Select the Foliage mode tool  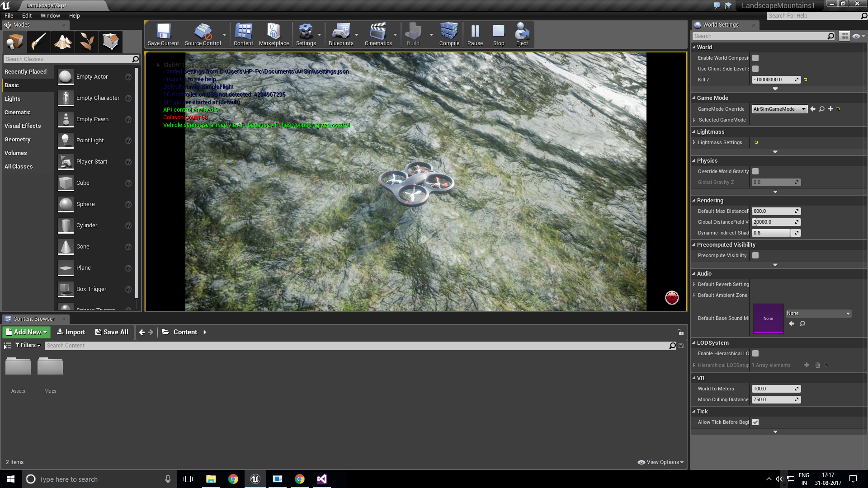click(87, 42)
